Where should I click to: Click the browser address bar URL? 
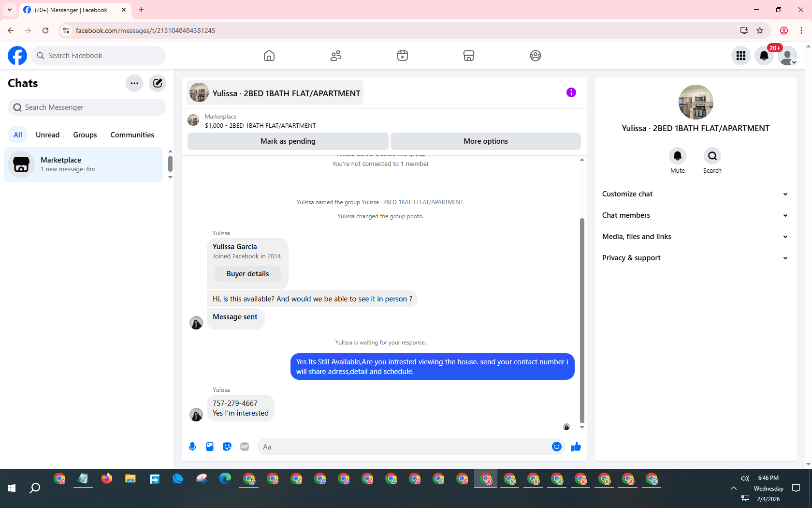click(x=145, y=30)
